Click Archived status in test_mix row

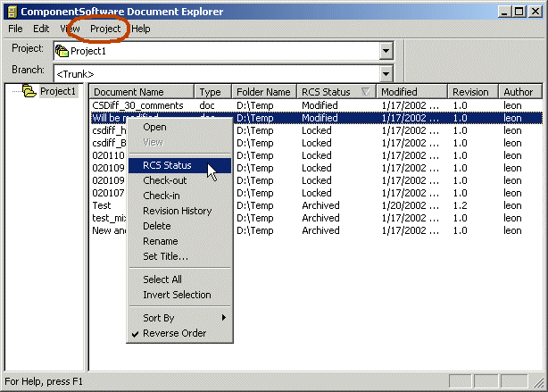click(x=320, y=218)
